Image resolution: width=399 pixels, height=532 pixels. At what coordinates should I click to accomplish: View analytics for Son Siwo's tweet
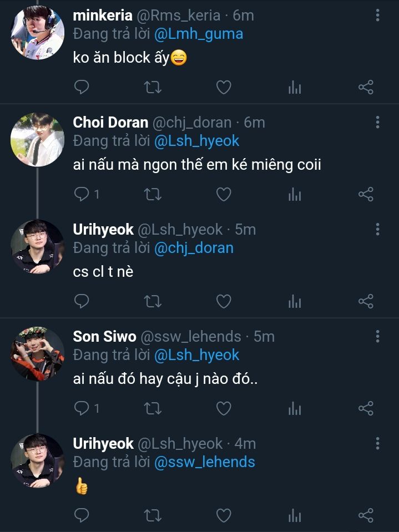295,409
